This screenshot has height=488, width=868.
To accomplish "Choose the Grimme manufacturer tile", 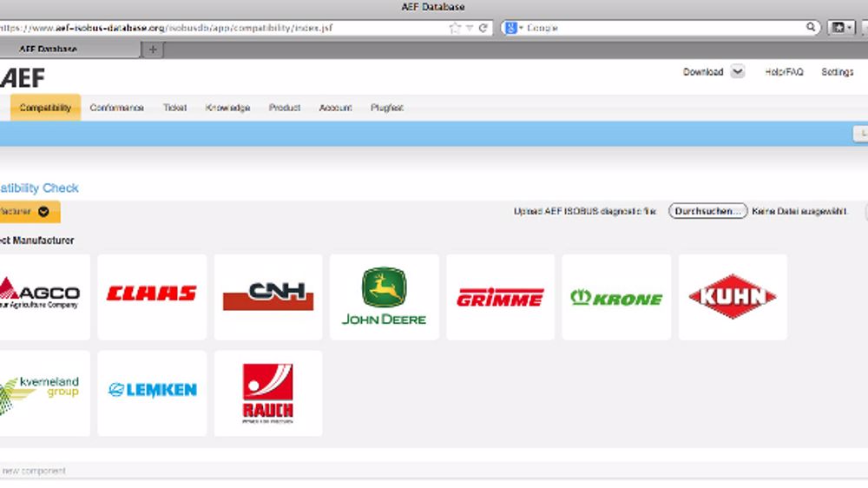I will point(500,298).
